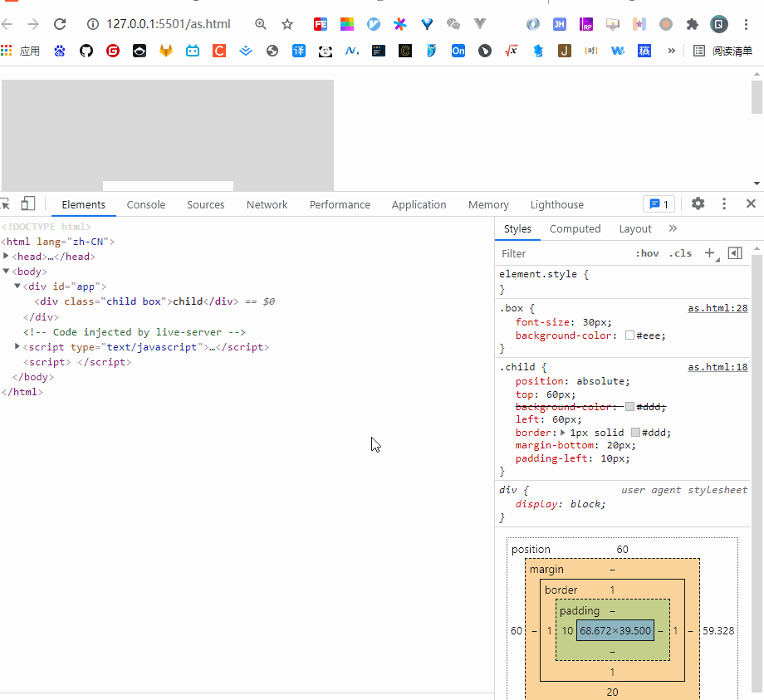Open the Baidu paw bookmark icon

coord(60,51)
